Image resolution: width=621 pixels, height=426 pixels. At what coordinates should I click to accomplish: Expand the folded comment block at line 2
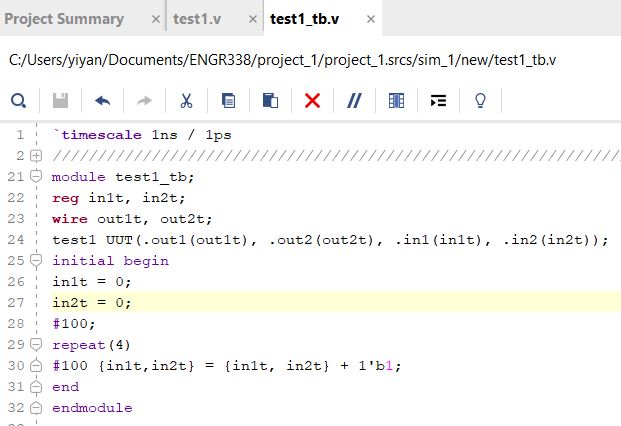point(36,156)
